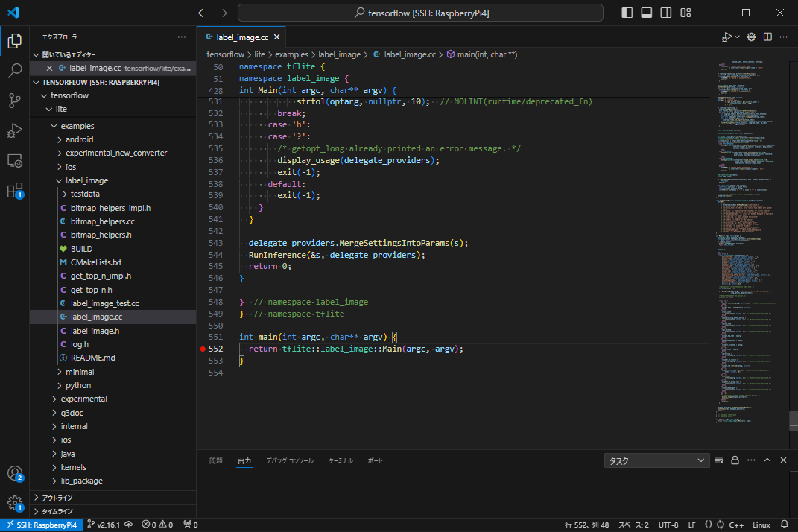This screenshot has width=798, height=532.
Task: Select the label_image.cc editor tab
Action: (241, 37)
